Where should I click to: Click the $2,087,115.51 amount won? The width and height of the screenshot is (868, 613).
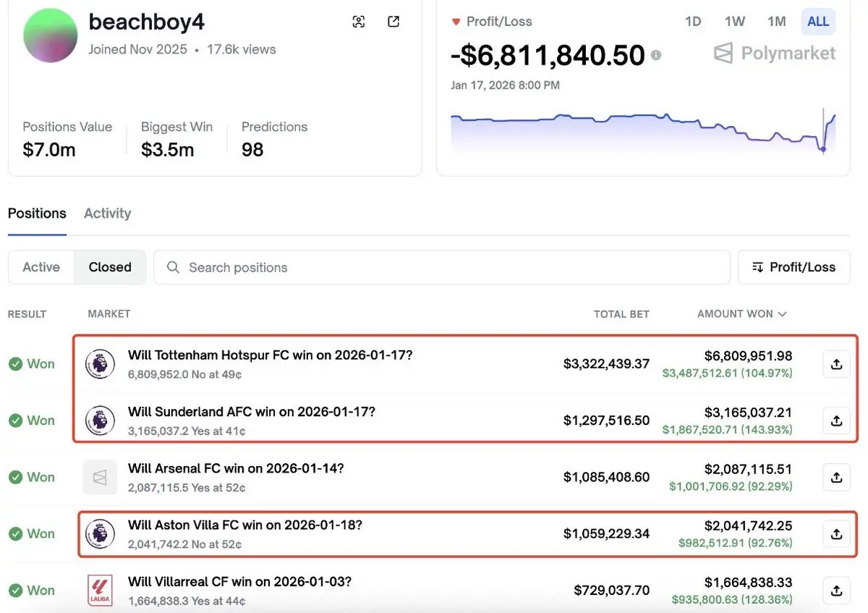point(749,468)
